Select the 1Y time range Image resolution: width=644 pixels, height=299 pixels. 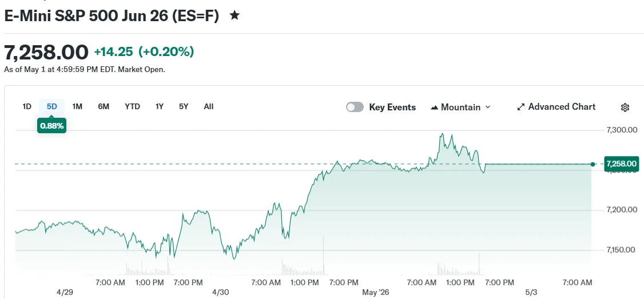[x=160, y=107]
